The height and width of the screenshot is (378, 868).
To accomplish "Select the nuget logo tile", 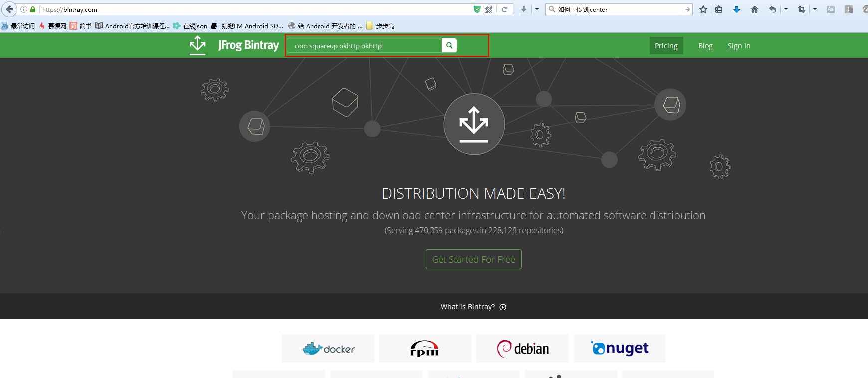I will click(x=620, y=348).
